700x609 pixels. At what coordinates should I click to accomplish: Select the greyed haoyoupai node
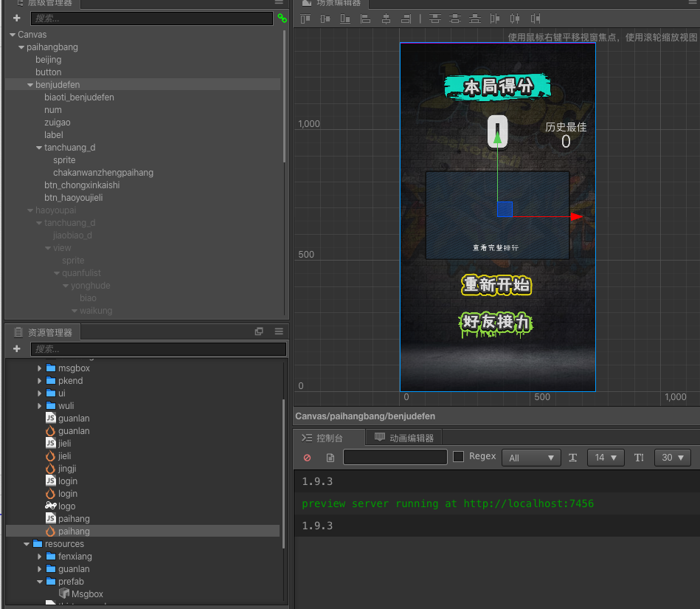point(55,210)
